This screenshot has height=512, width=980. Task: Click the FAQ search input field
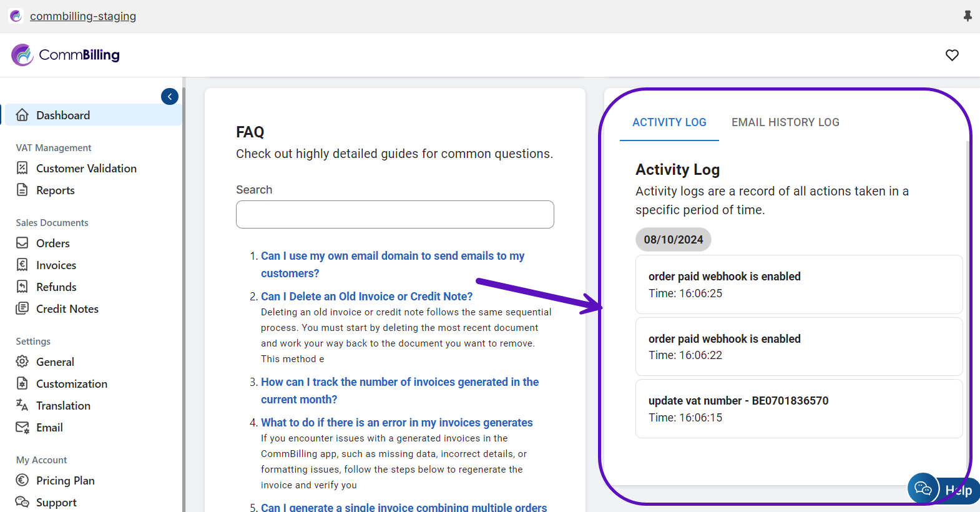tap(394, 214)
